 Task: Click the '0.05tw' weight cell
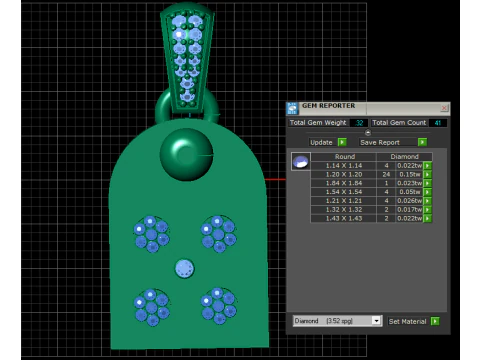[x=409, y=192]
